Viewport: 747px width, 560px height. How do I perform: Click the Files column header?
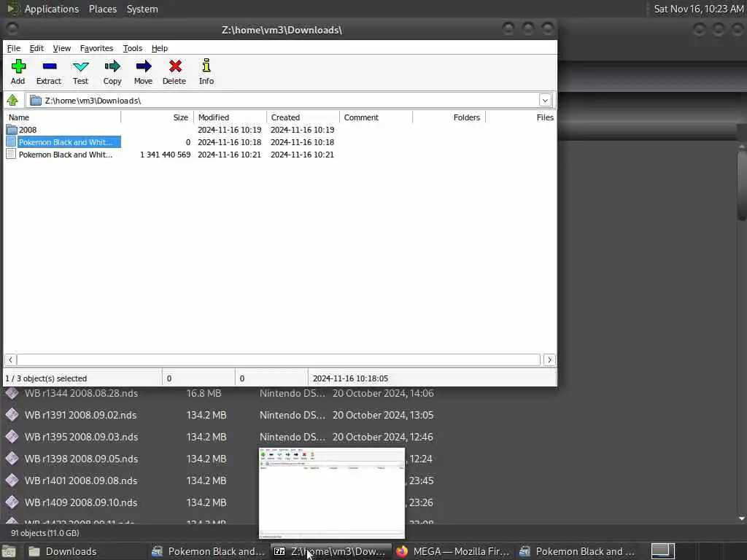tap(521, 117)
